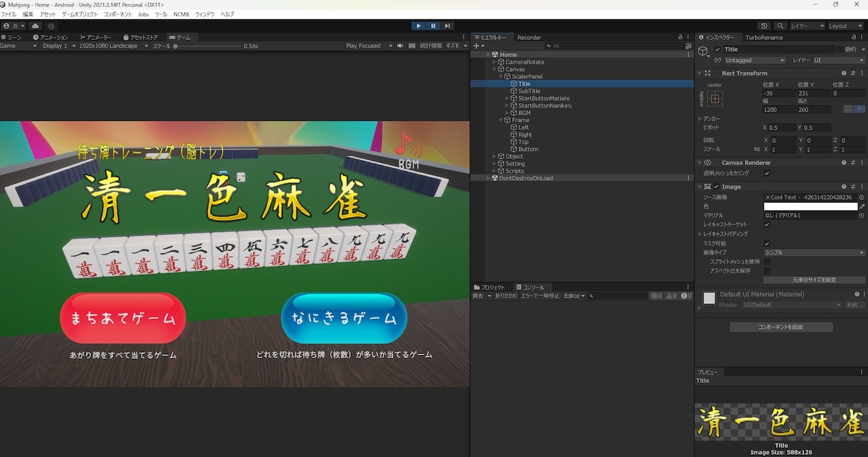
Task: Open the cloud services icon
Action: click(35, 26)
